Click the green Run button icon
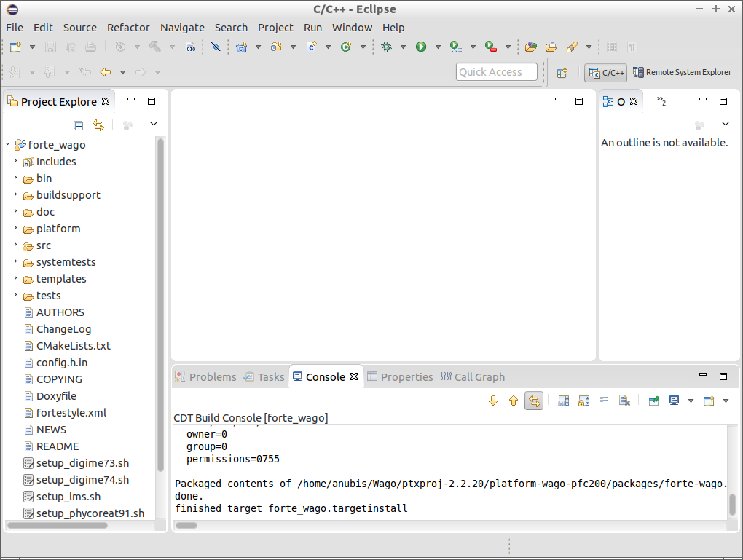The width and height of the screenshot is (743, 560). click(421, 47)
